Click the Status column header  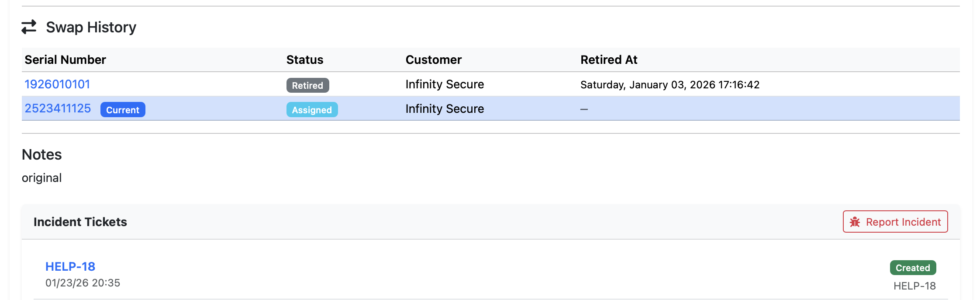click(305, 60)
